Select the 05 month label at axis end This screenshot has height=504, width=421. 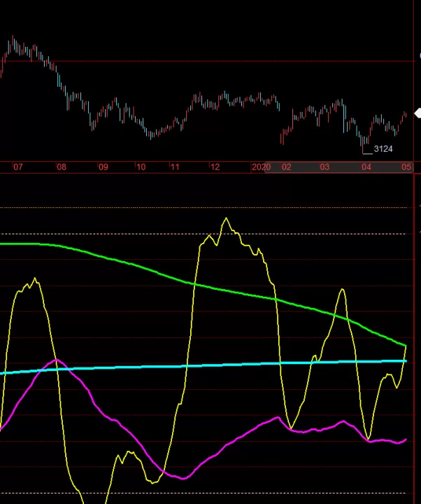pyautogui.click(x=406, y=167)
